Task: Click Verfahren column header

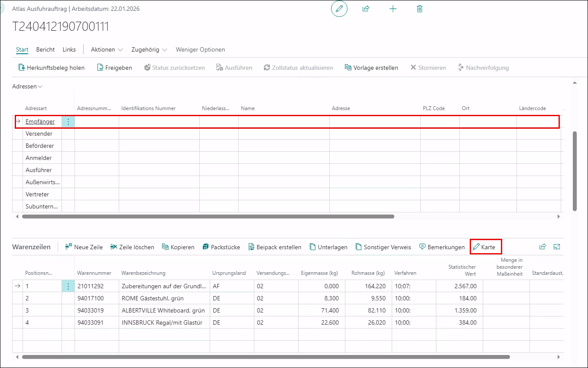Action: (405, 273)
